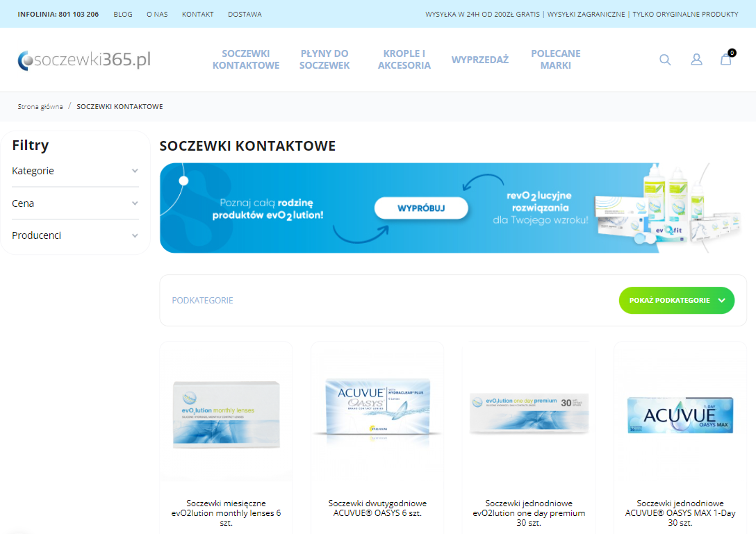Open the Dostawa link
Image resolution: width=756 pixels, height=534 pixels.
point(245,15)
